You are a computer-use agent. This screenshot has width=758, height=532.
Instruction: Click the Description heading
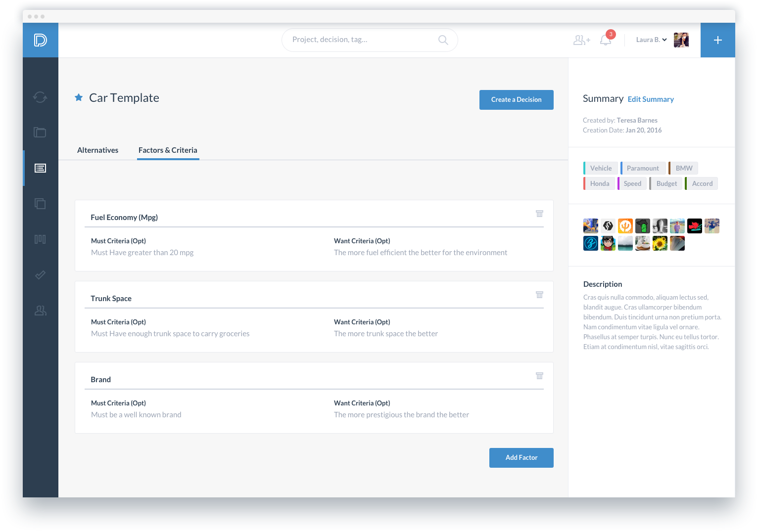click(603, 284)
